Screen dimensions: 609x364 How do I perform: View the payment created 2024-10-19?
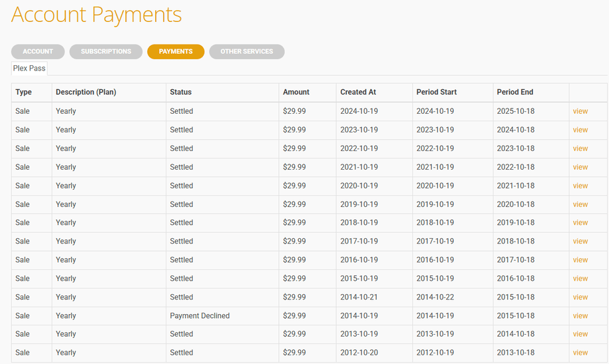tap(580, 111)
